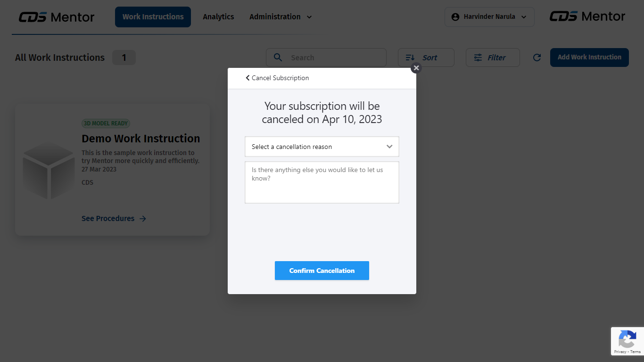Expand the Administration menu
The image size is (644, 362).
(x=281, y=17)
